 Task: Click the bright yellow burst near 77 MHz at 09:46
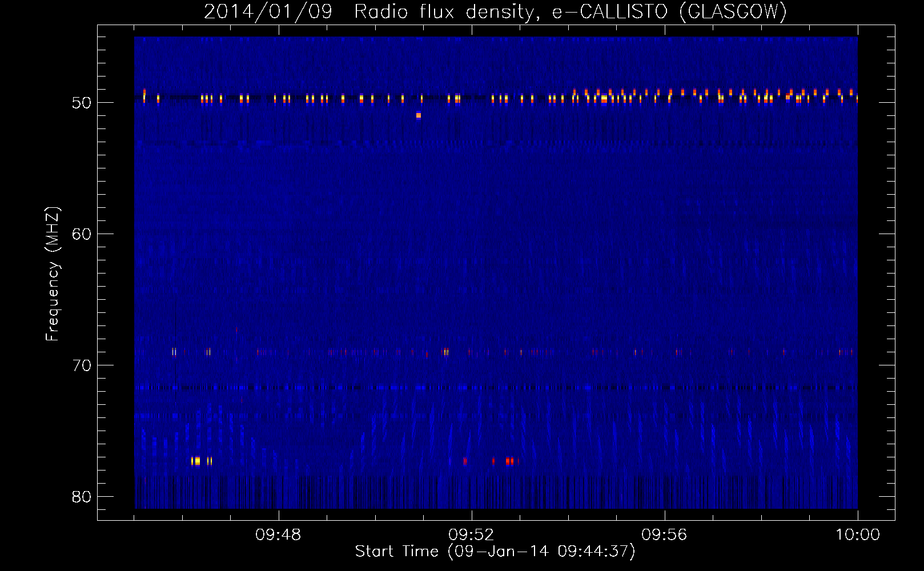pos(197,461)
